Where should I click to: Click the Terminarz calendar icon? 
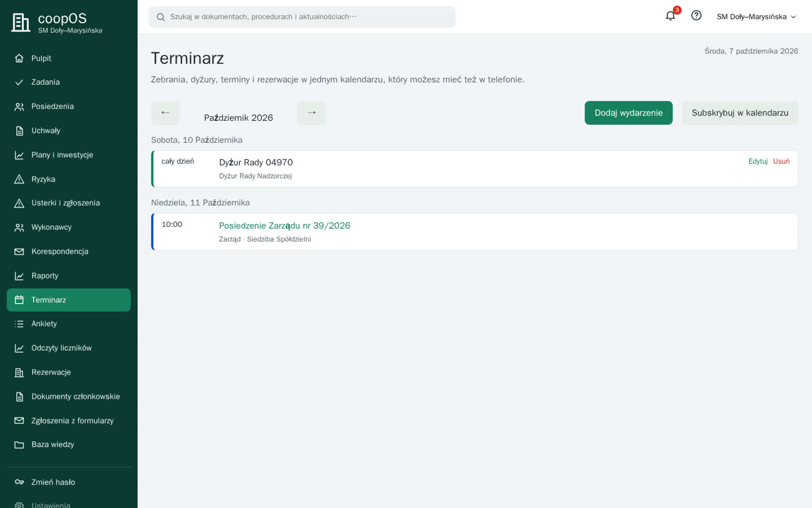tap(19, 300)
